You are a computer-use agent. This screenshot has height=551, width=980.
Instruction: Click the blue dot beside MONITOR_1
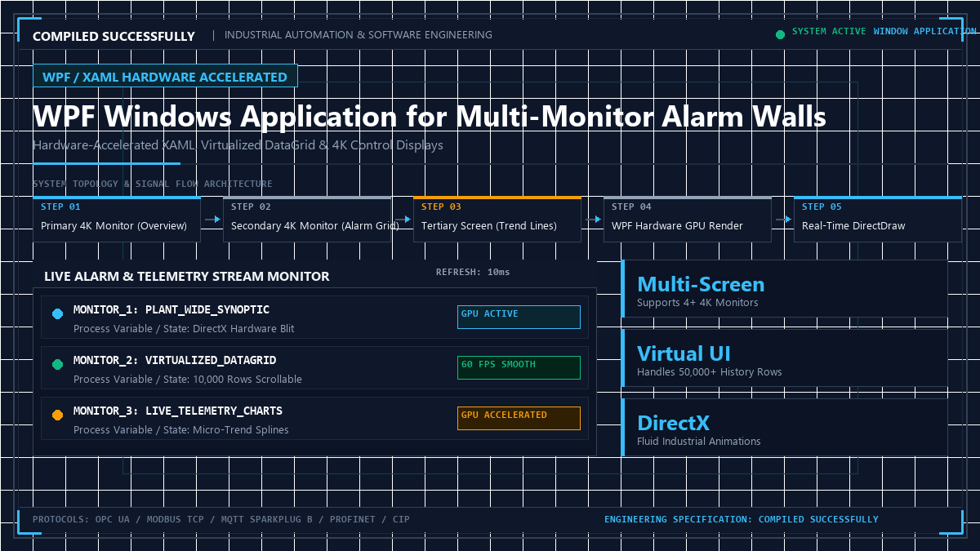57,314
